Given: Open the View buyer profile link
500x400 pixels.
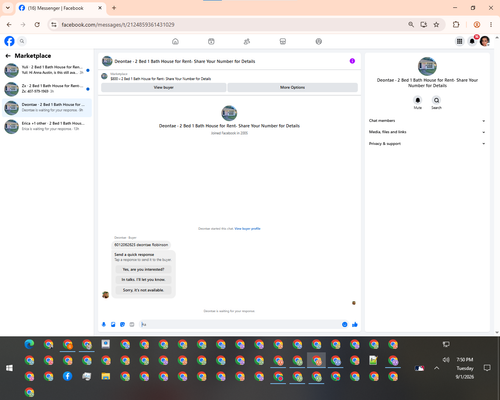Looking at the screenshot, I should click(247, 229).
